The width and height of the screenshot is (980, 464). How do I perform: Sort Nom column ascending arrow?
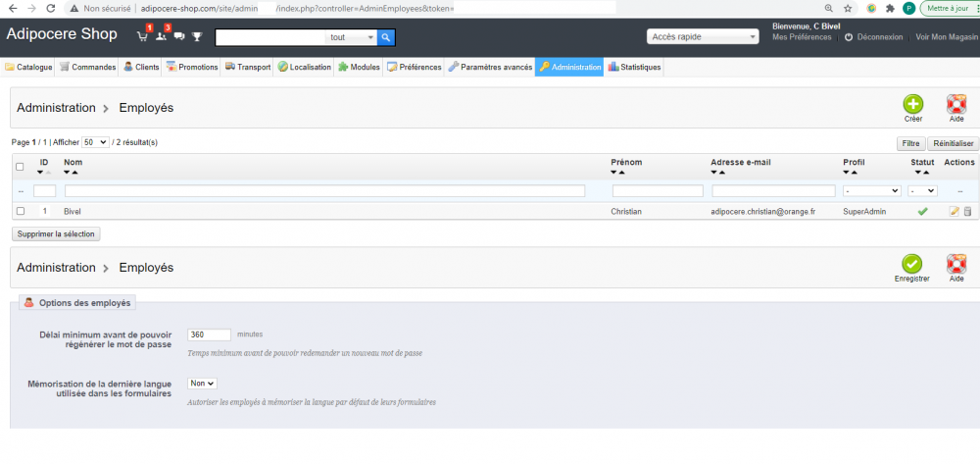(75, 172)
